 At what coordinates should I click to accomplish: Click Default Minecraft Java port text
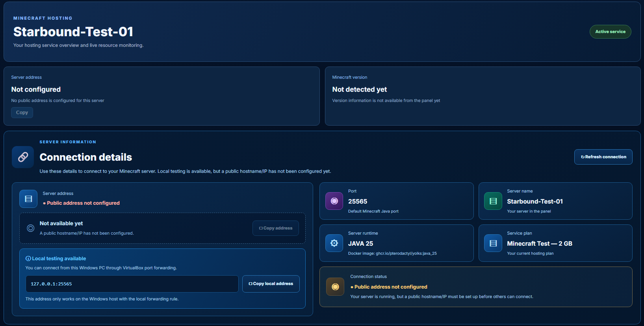coord(373,211)
